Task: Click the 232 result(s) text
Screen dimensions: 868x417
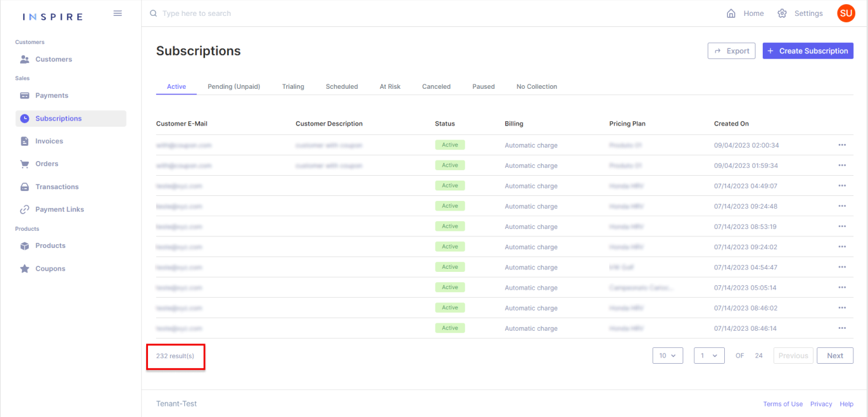Action: 175,356
